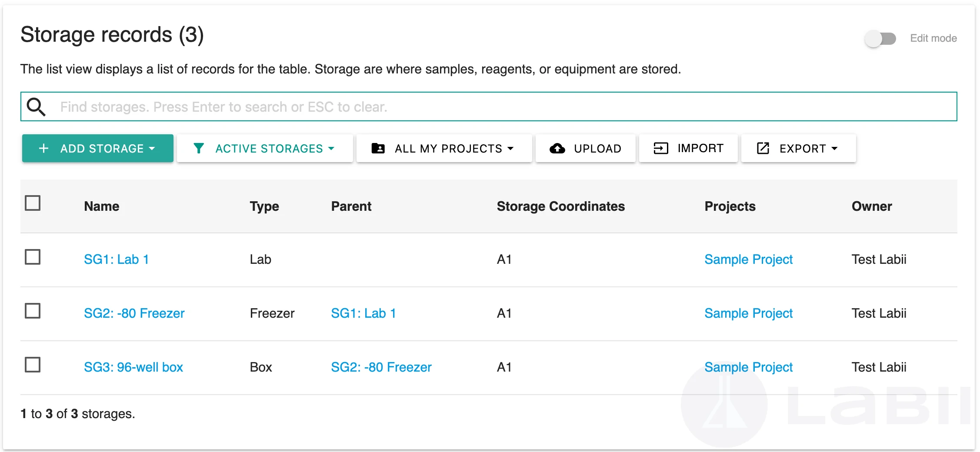Image resolution: width=980 pixels, height=452 pixels.
Task: Open the SG3: 96-well box record
Action: (x=133, y=367)
